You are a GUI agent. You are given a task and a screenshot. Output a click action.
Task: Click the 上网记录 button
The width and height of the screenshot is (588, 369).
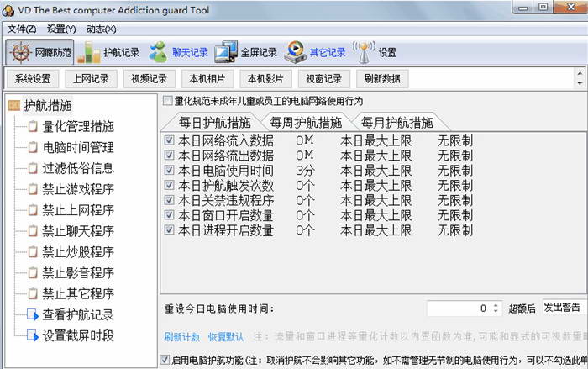(91, 79)
